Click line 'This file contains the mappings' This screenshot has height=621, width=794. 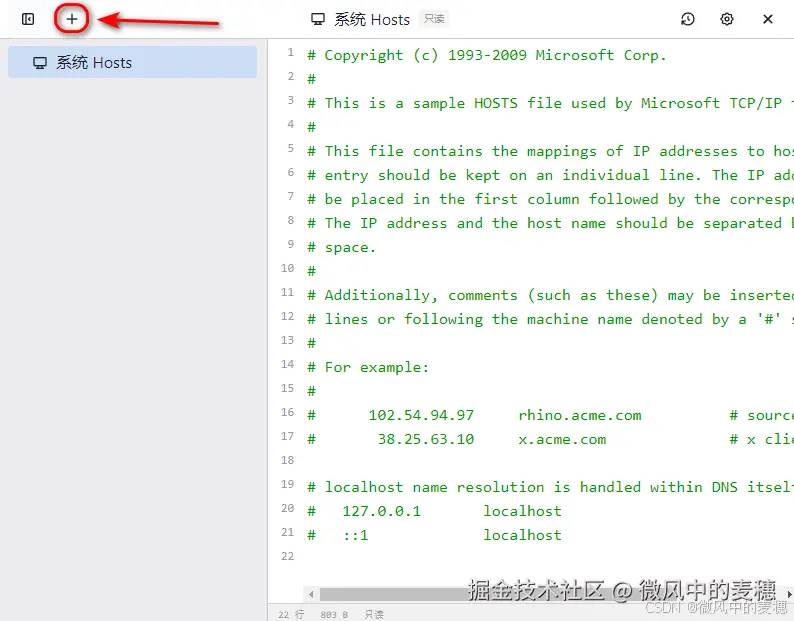coord(550,151)
